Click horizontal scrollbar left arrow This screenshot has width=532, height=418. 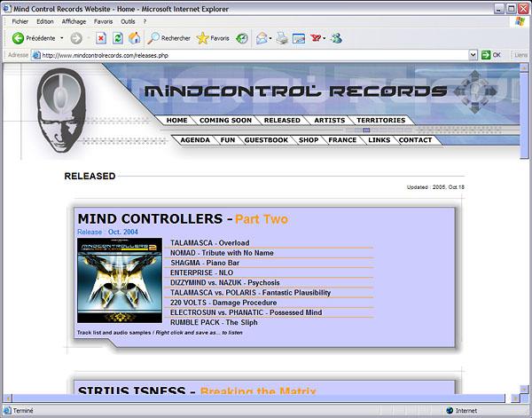tap(7, 398)
